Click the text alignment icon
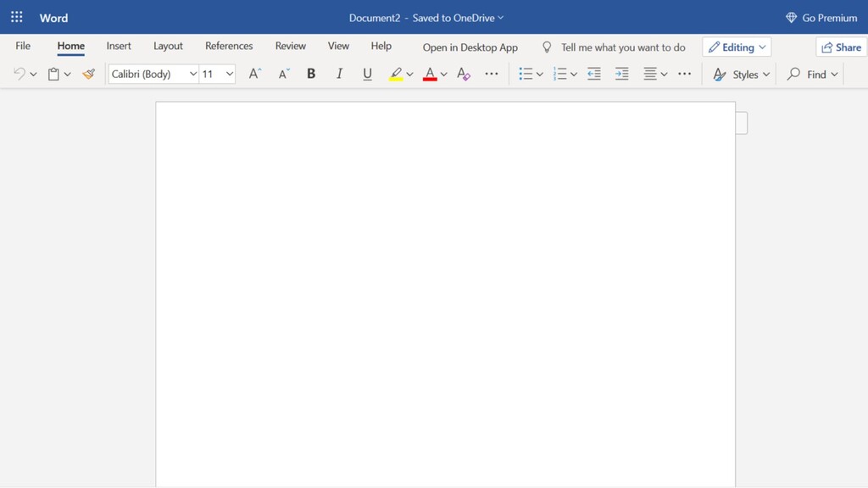This screenshot has height=488, width=868. [650, 74]
